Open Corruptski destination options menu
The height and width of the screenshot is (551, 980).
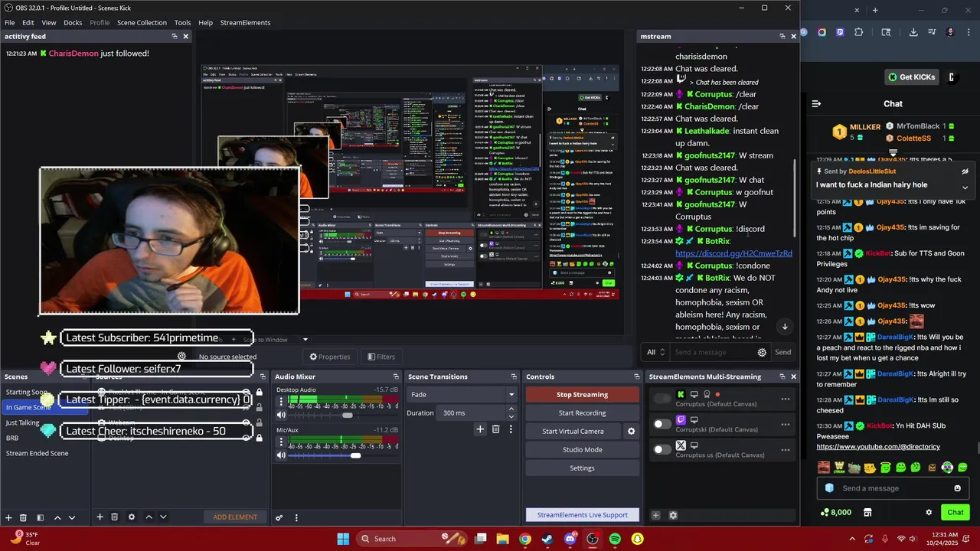pos(785,424)
